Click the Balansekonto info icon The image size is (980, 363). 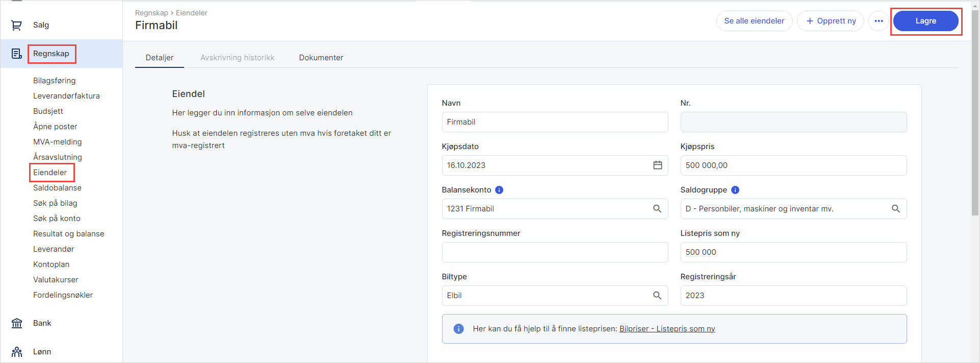(499, 190)
